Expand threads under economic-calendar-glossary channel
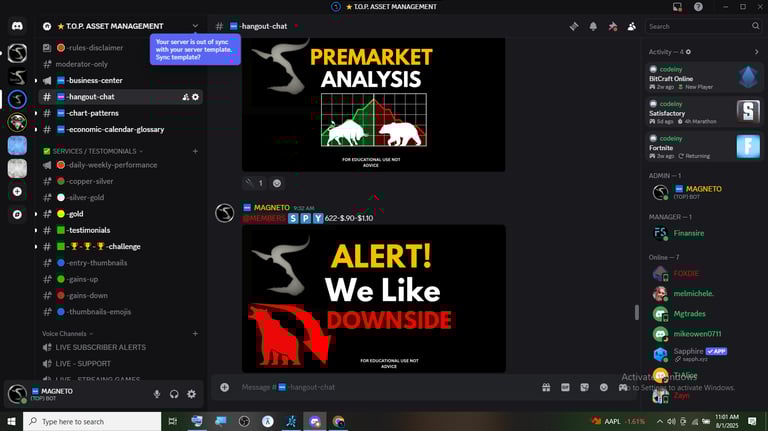768x431 pixels. [x=36, y=130]
